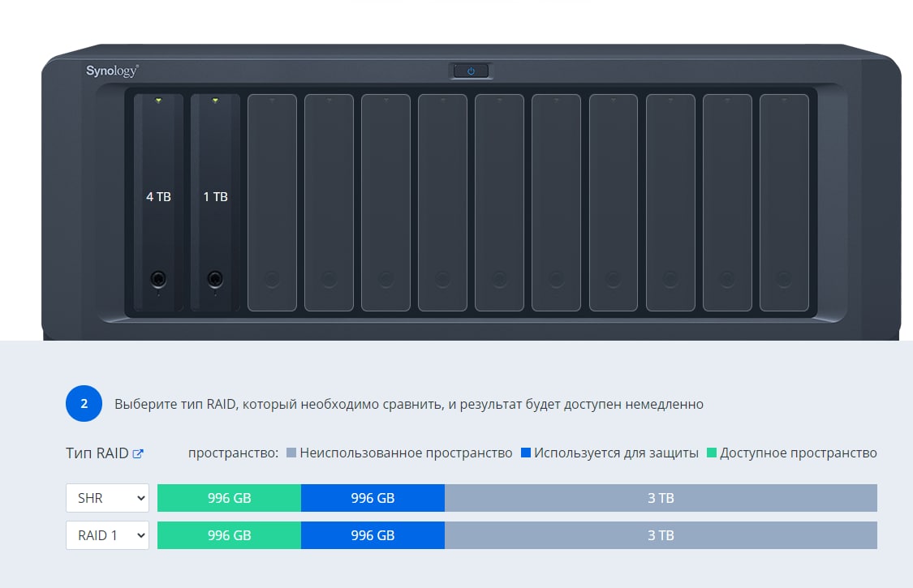
Task: Click the gray 3 TB segment in SHR row
Action: (661, 498)
